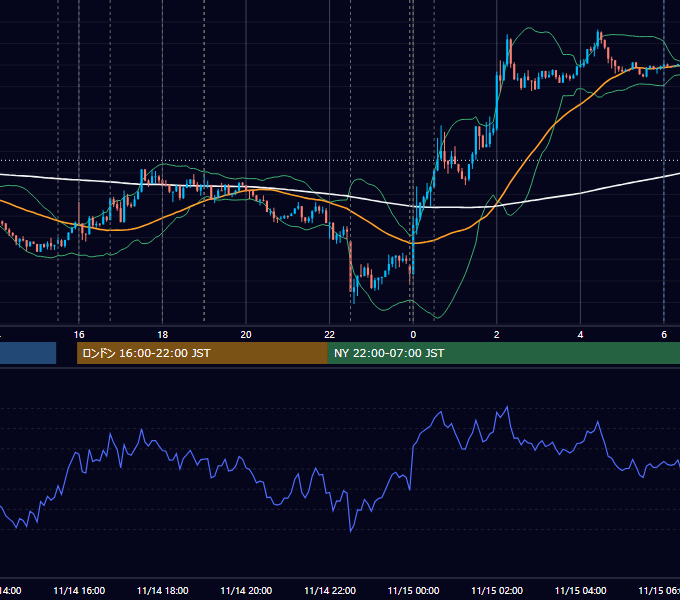Click the 11/14 20:00 time label

tap(246, 590)
